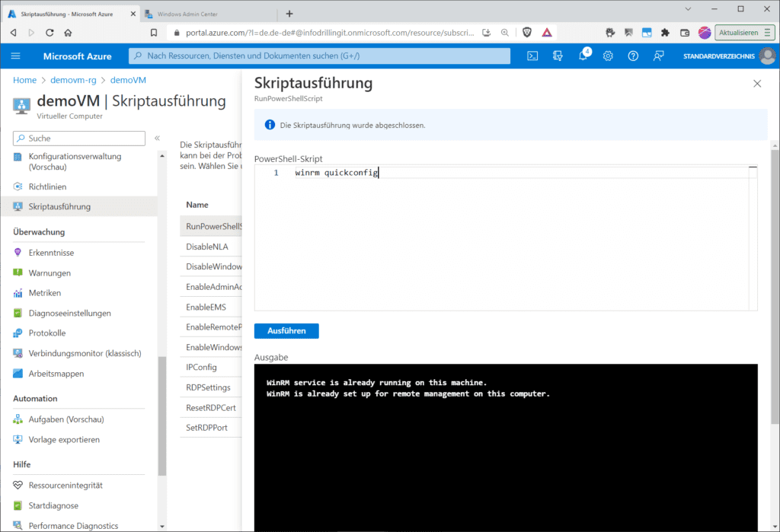
Task: Select the DisableNLA command row
Action: 211,247
